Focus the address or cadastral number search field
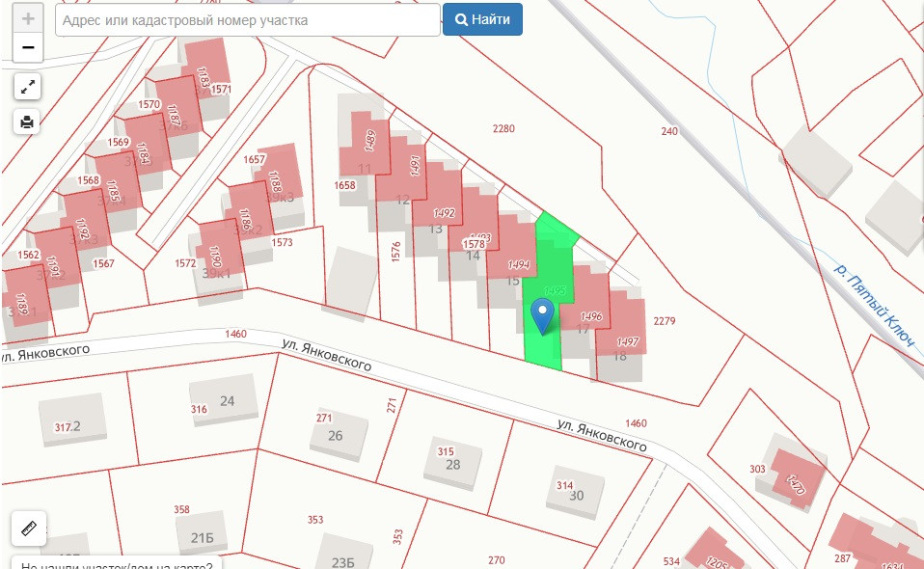 [x=248, y=20]
